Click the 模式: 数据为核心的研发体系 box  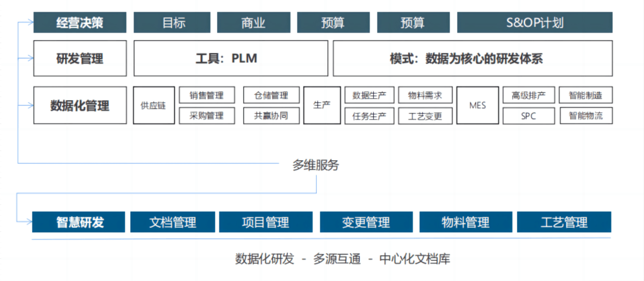(x=473, y=58)
